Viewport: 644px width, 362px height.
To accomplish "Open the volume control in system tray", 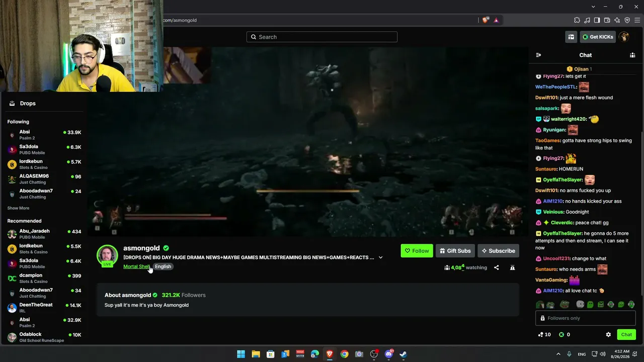I will (x=602, y=354).
